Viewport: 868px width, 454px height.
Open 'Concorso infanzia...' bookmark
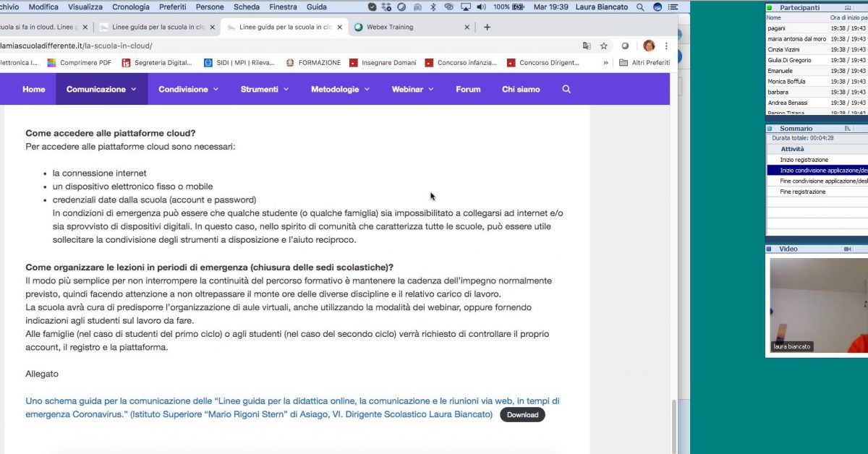tap(461, 63)
